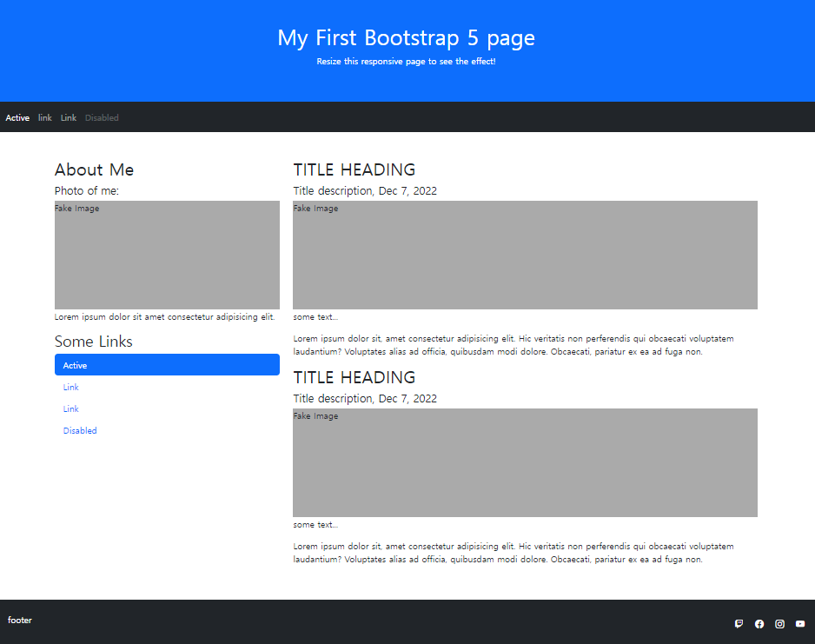This screenshot has height=644, width=815.
Task: Visit YouTube via the footer icon
Action: [799, 623]
